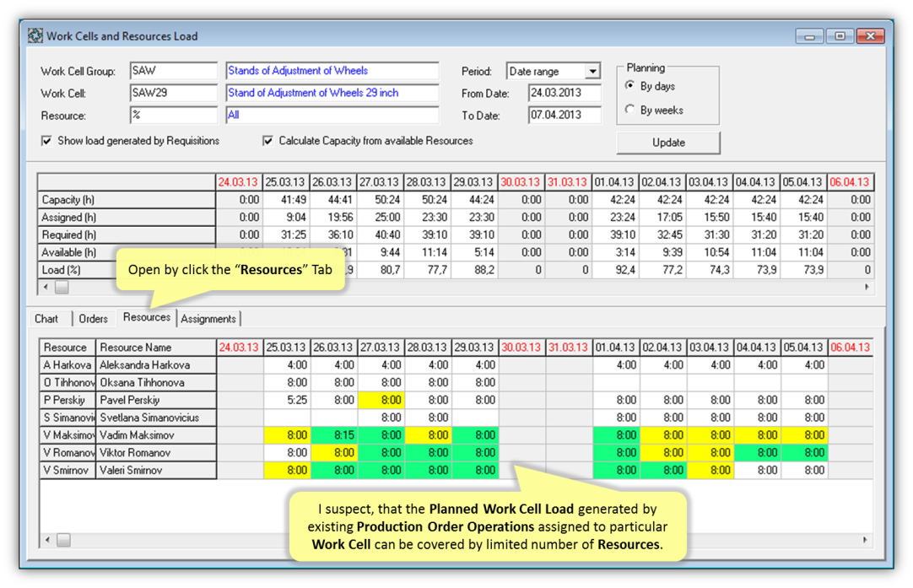Click the Resource description field showing All
The image size is (913, 588).
click(x=332, y=116)
